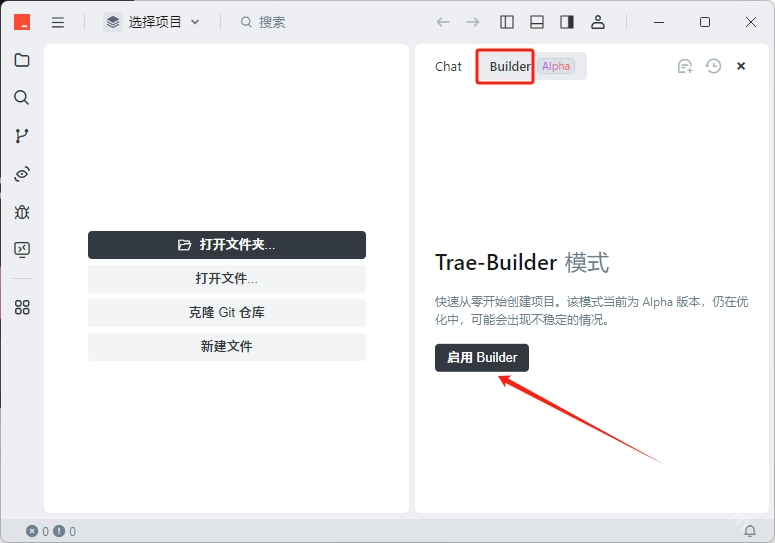Expand the 选择项目 project dropdown

(x=153, y=22)
